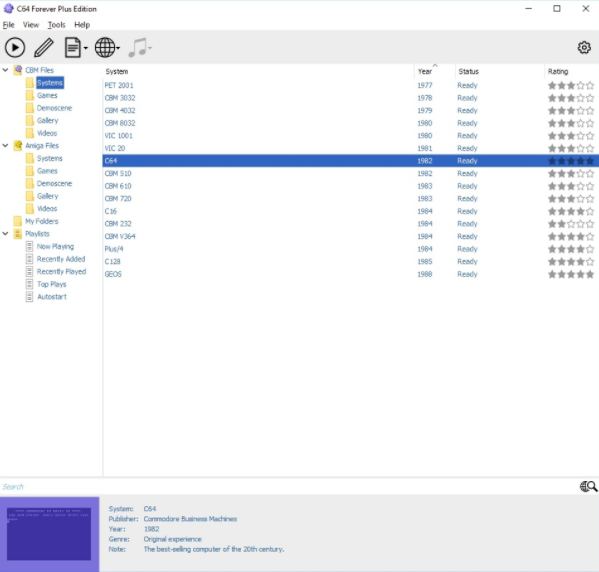The height and width of the screenshot is (572, 599).
Task: Click the Top Plays playlist icon
Action: [29, 284]
